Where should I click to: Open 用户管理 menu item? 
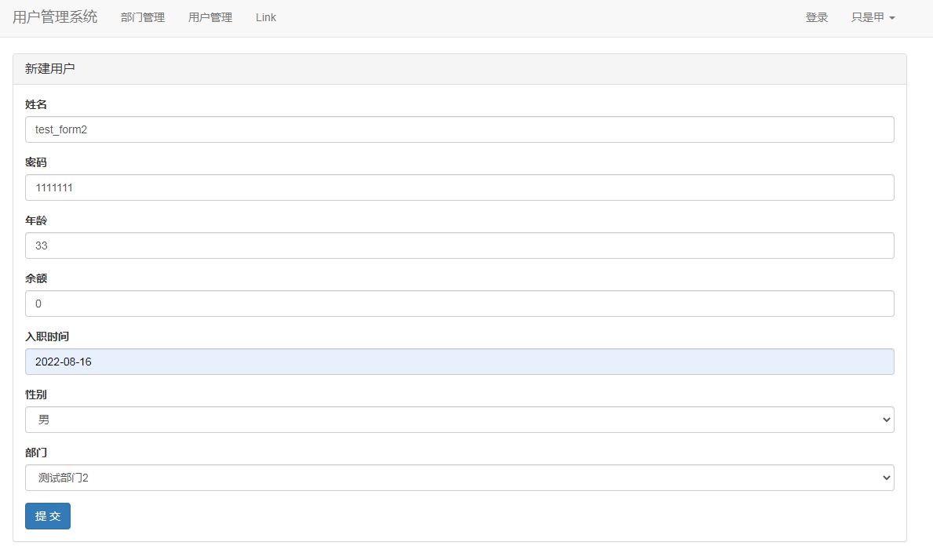pos(210,18)
